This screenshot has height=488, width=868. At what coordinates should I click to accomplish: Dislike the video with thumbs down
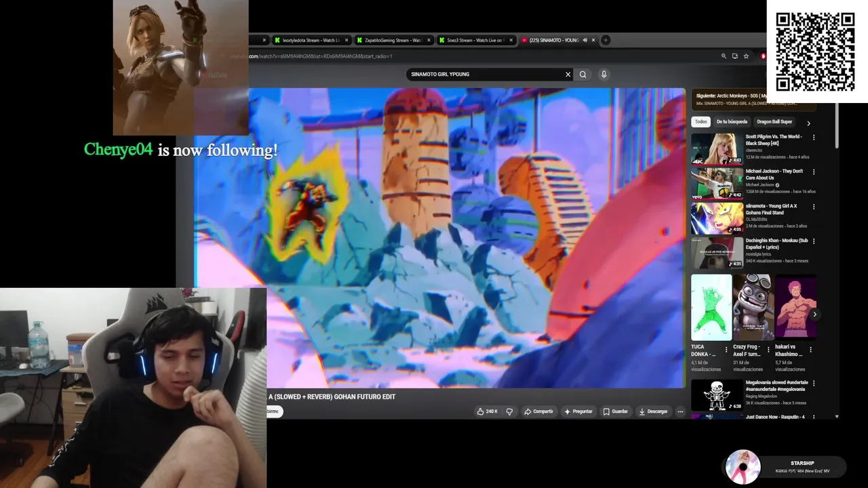point(509,411)
